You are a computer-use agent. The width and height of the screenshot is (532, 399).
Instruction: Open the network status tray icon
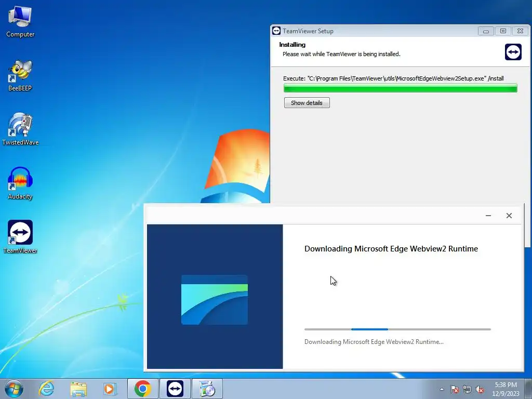[x=467, y=389]
